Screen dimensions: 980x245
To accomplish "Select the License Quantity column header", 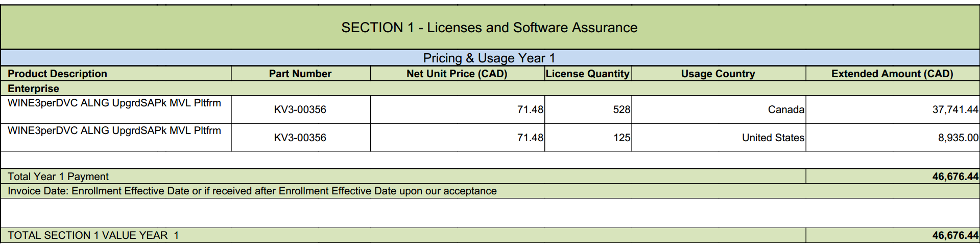I will click(x=587, y=74).
